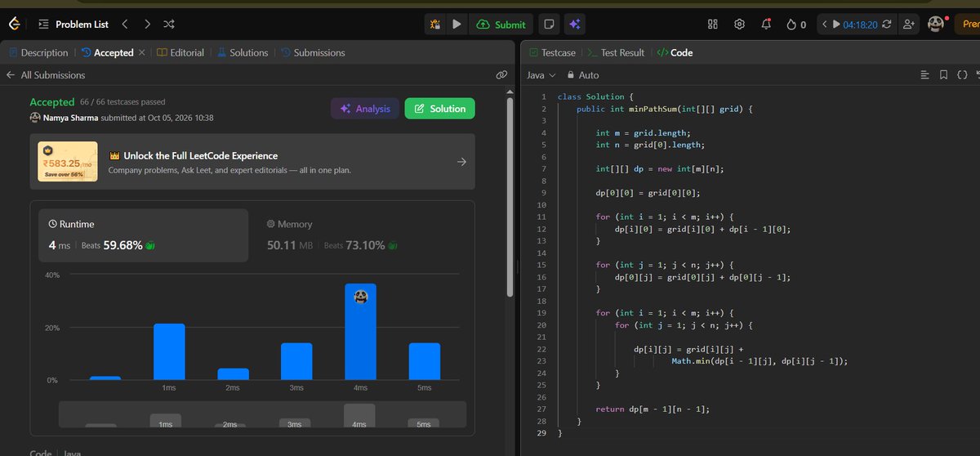Viewport: 980px width, 456px height.
Task: Run the code with play icon
Action: click(x=457, y=25)
